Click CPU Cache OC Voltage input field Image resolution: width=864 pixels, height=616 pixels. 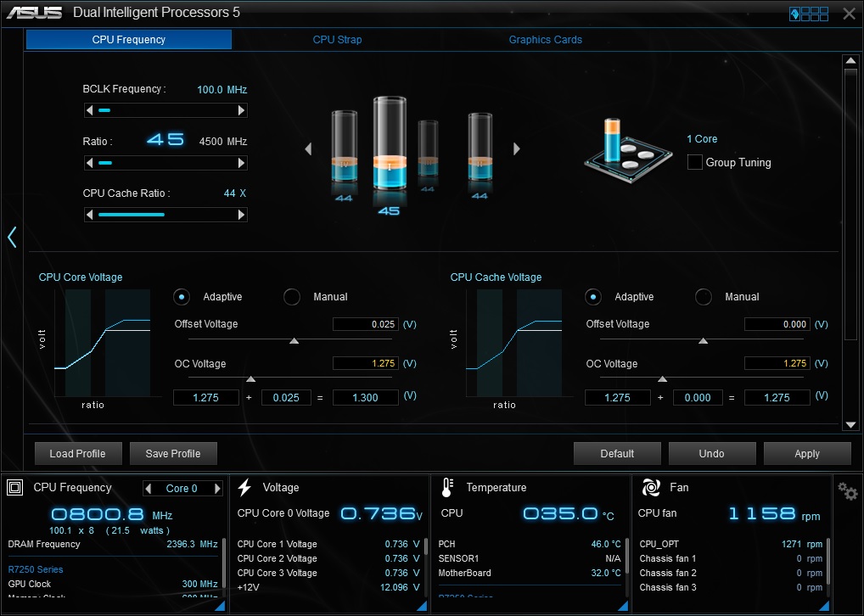pos(777,363)
